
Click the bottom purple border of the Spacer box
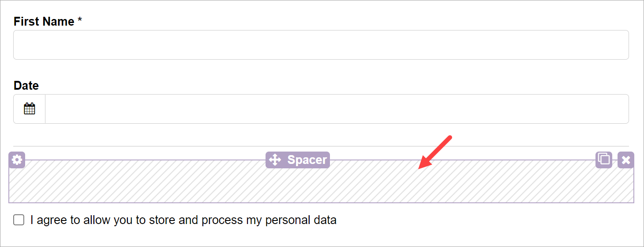click(321, 202)
